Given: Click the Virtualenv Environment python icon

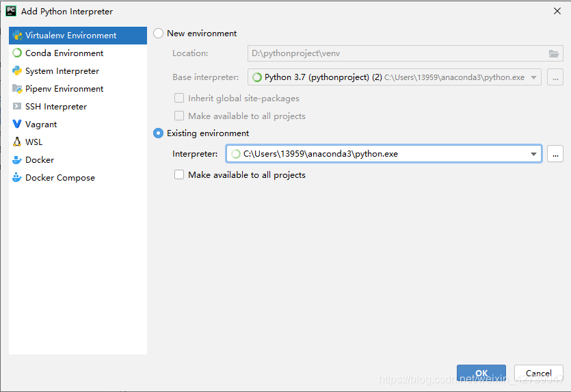Looking at the screenshot, I should coord(17,36).
